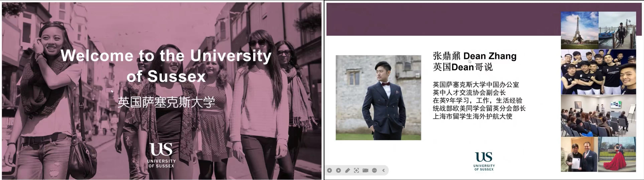Toggle the camera video icon
This screenshot has height=180, width=644.
click(365, 170)
